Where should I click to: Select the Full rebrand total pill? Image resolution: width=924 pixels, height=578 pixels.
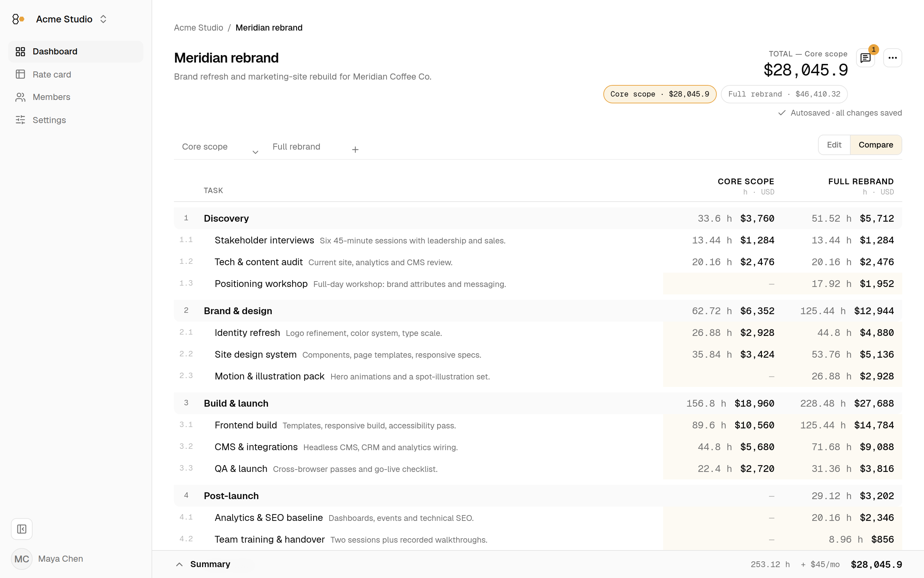tap(784, 94)
